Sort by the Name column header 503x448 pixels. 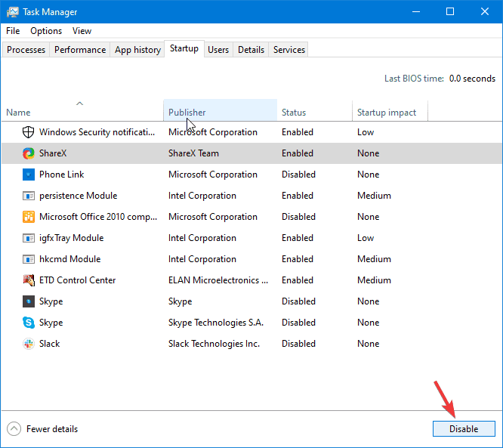pyautogui.click(x=82, y=110)
